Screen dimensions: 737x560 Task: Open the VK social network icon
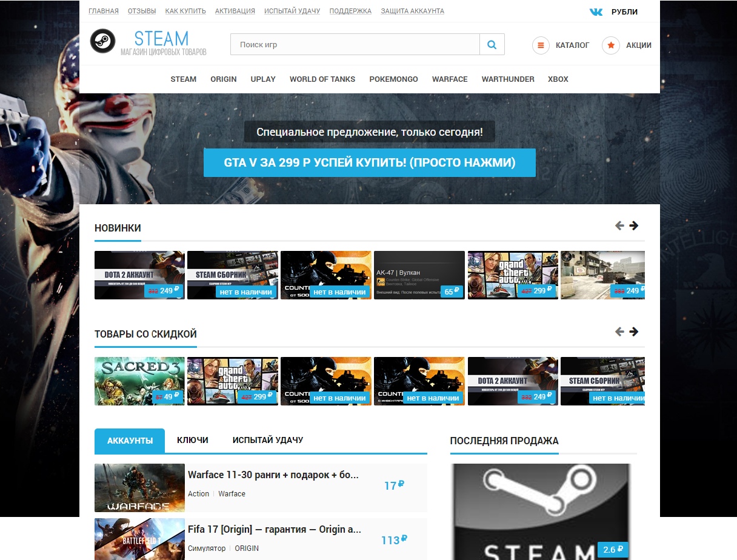click(596, 12)
